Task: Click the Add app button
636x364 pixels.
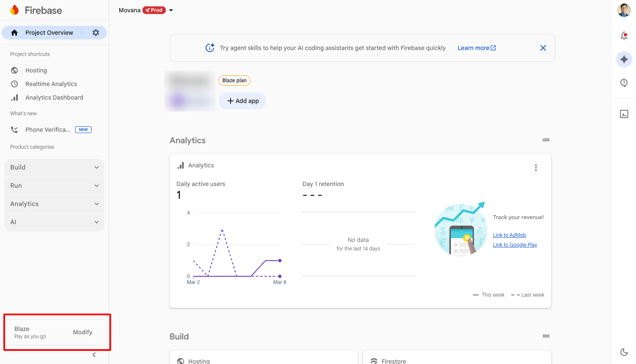Action: pos(243,101)
